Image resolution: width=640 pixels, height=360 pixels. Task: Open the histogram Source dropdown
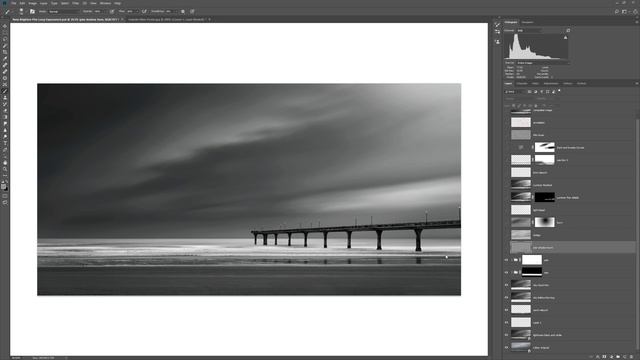coord(542,63)
